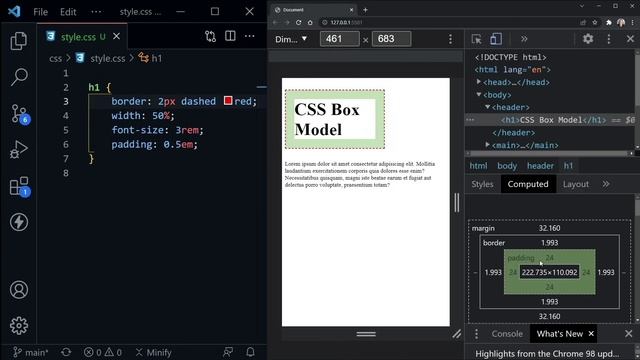640x360 pixels.
Task: Click the main branch in status bar
Action: 31,352
